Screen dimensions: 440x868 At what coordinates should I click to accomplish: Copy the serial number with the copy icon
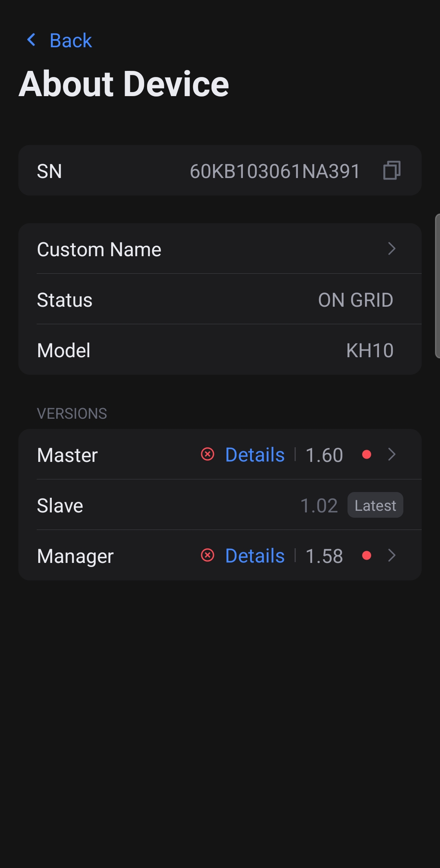pyautogui.click(x=392, y=170)
